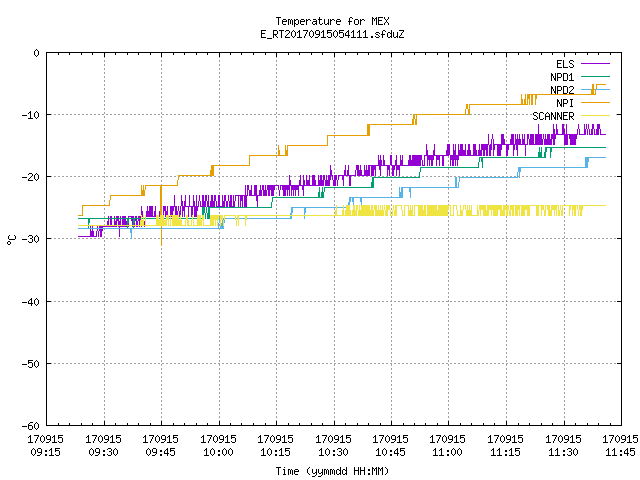Click the chart title 'Temperature for MEX'
Screen dimensions: 640x480
[x=332, y=21]
